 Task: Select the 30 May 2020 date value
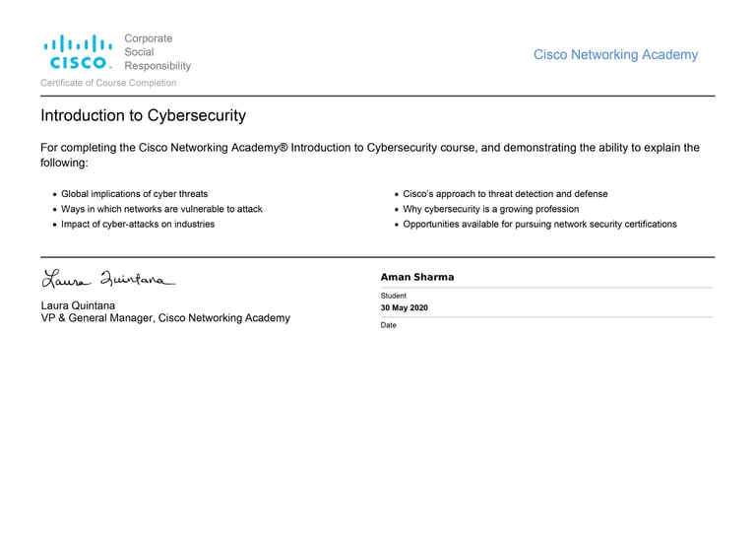(405, 308)
